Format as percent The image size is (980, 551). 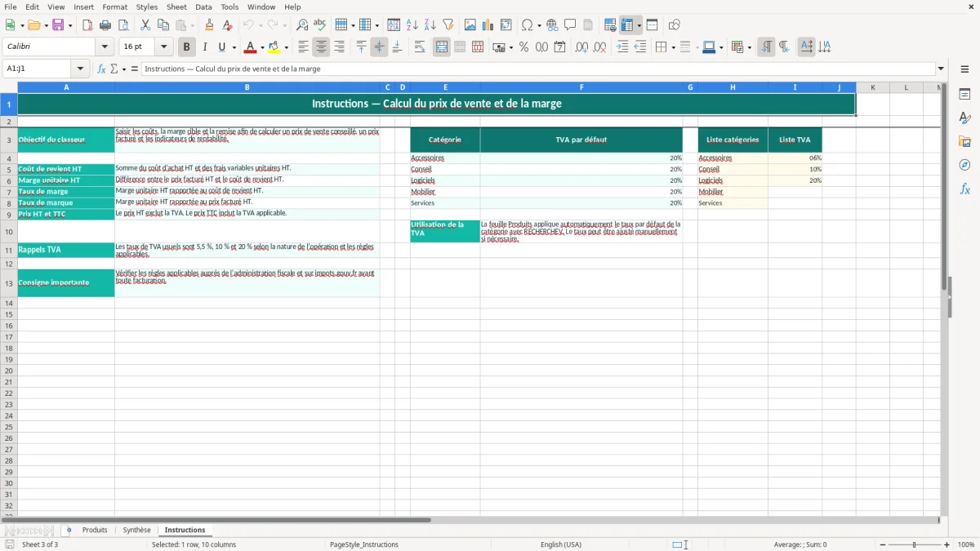coord(523,47)
